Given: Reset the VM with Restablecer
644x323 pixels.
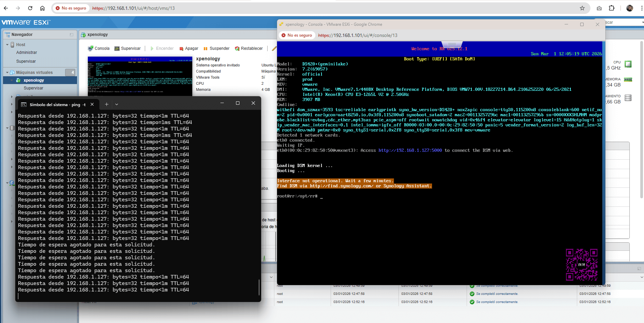Looking at the screenshot, I should tap(249, 48).
